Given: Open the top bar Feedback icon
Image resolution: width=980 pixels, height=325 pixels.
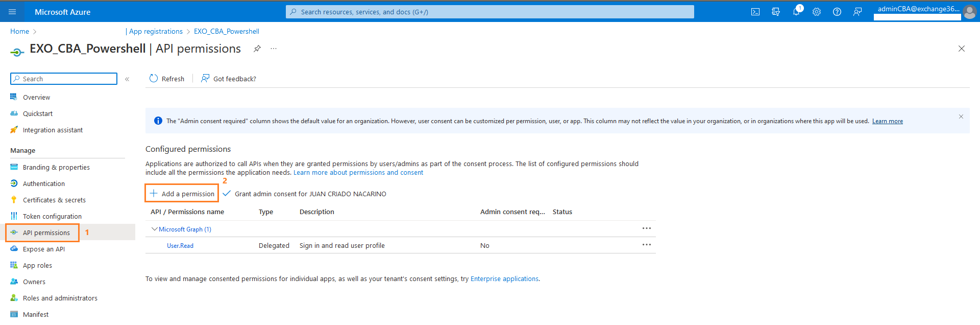Looking at the screenshot, I should tap(857, 12).
